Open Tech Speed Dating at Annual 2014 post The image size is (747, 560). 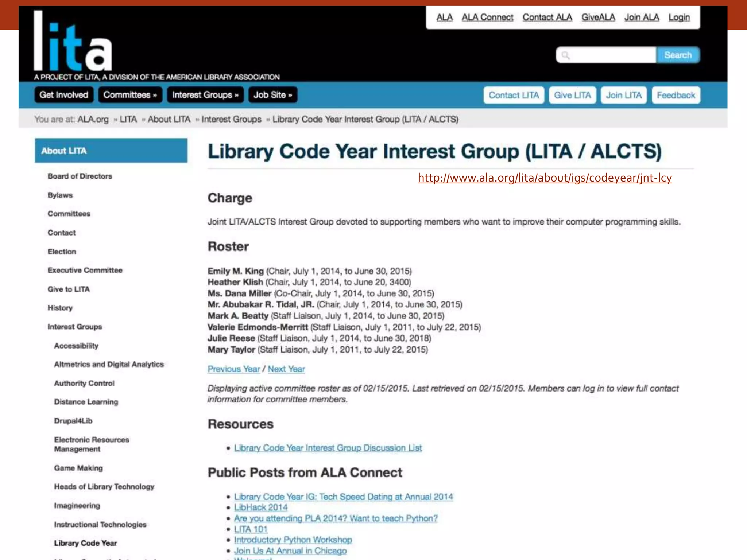pyautogui.click(x=344, y=497)
